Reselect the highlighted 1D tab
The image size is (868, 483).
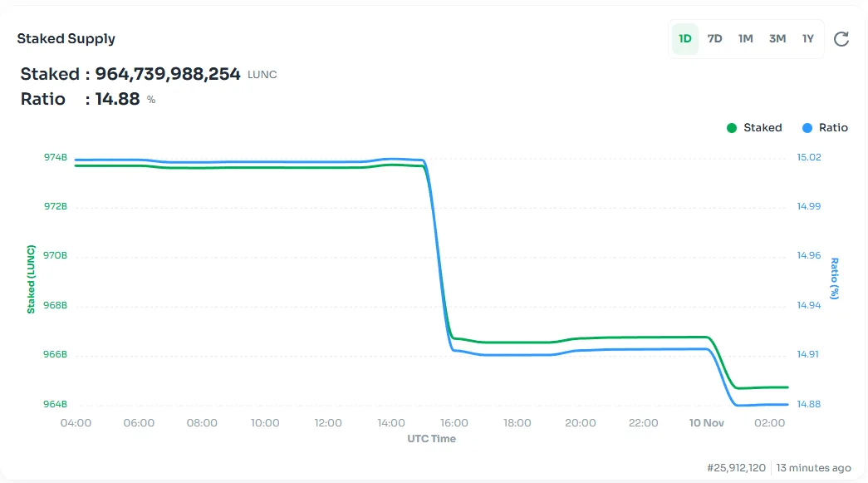point(684,38)
